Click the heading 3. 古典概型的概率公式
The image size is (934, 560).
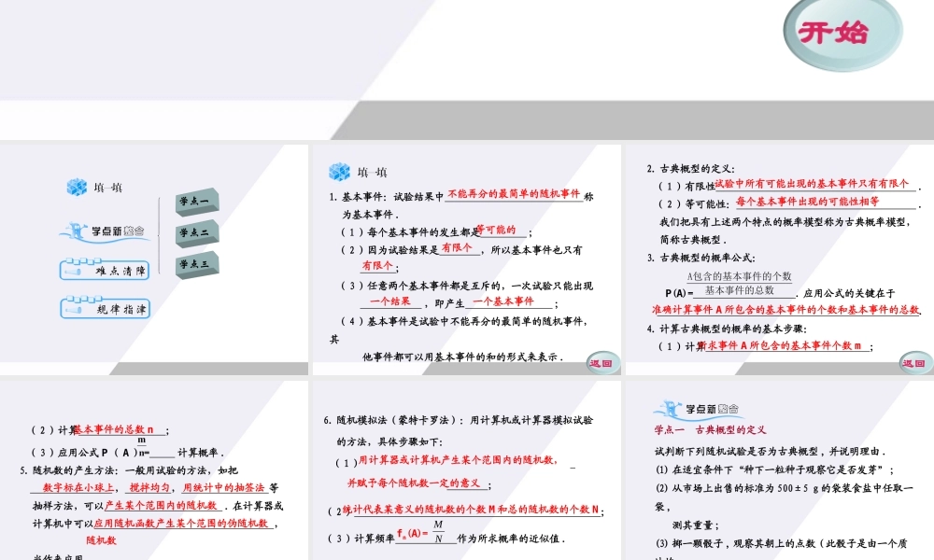click(701, 258)
